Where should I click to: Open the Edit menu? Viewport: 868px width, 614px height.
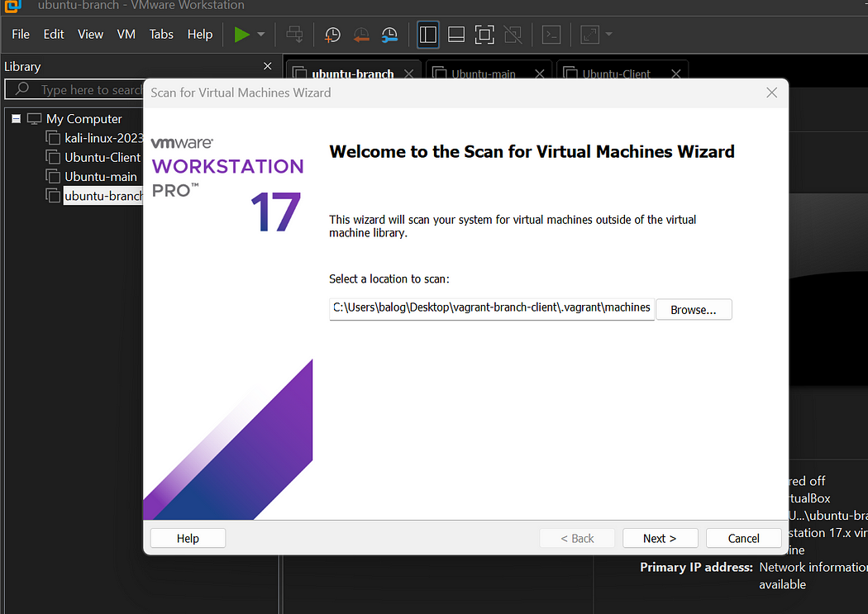coord(54,35)
